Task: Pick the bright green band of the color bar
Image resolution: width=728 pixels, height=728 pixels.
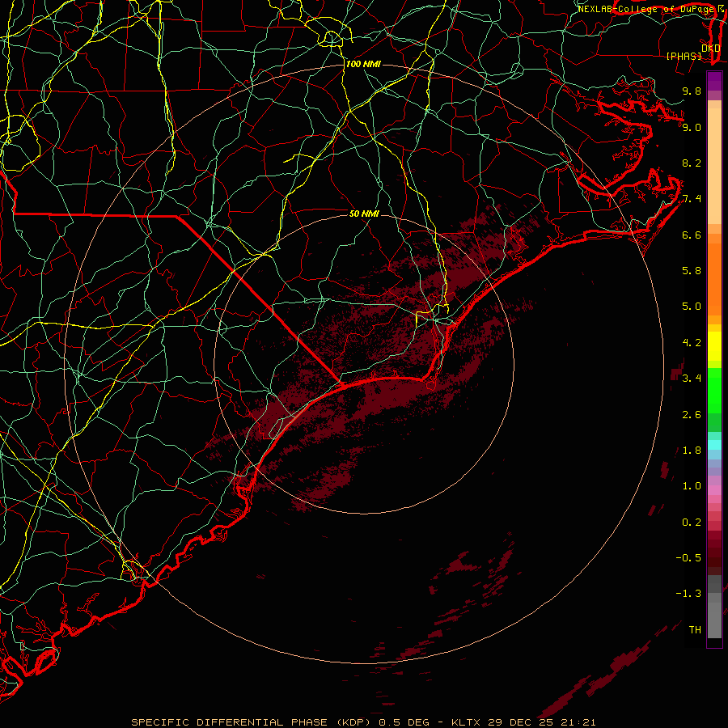Action: 714,390
